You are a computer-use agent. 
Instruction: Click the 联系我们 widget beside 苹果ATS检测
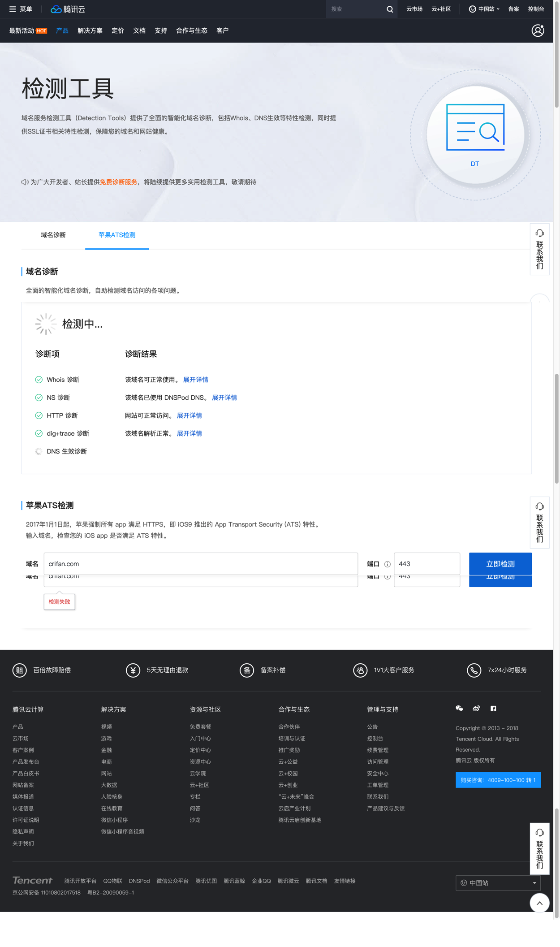point(539,522)
